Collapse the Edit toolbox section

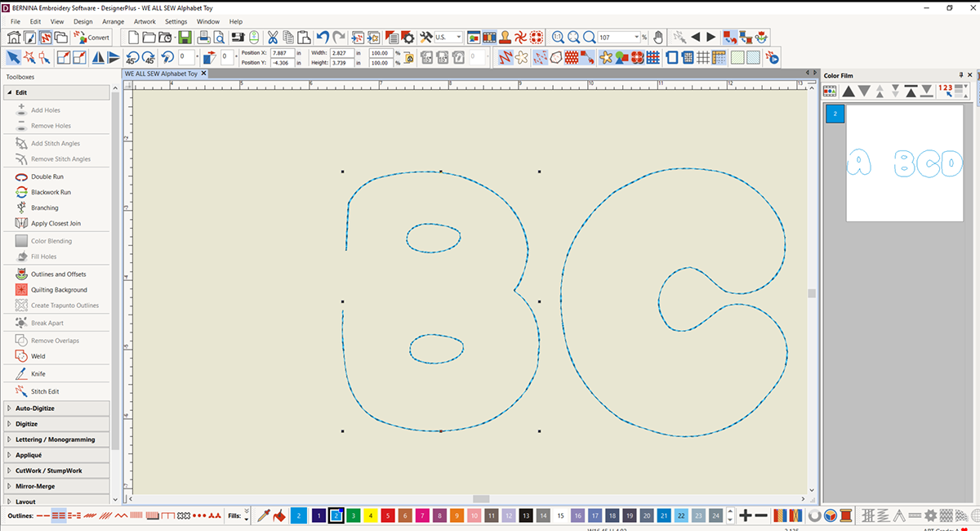point(57,92)
